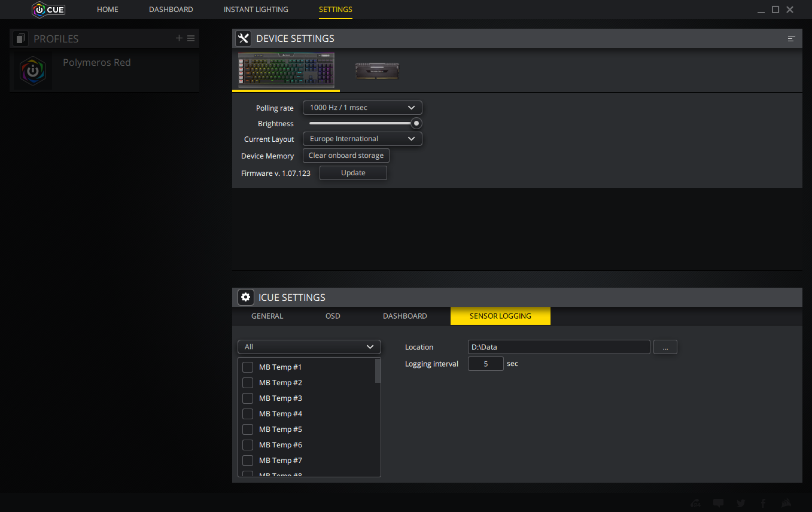Tick the MB Temp #2 checkbox

(248, 383)
